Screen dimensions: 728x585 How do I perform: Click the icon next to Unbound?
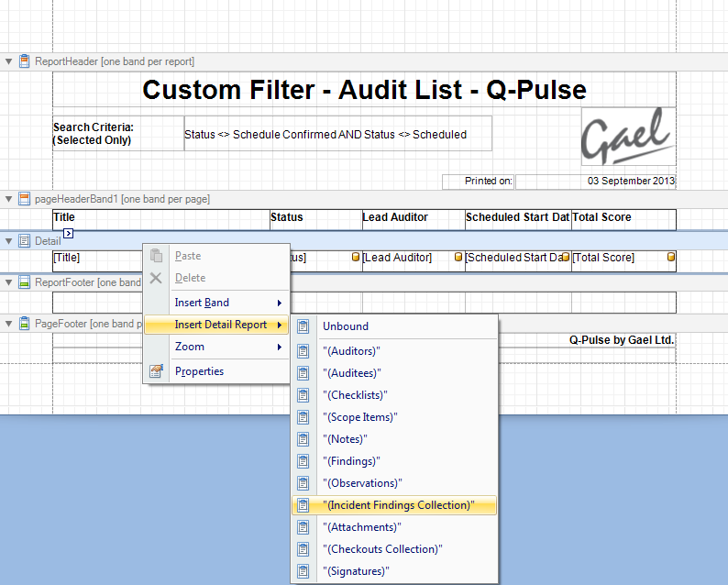(303, 326)
